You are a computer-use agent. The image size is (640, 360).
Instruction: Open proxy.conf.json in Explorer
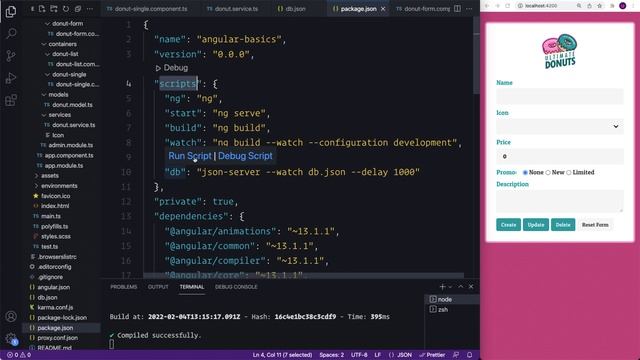(57, 338)
